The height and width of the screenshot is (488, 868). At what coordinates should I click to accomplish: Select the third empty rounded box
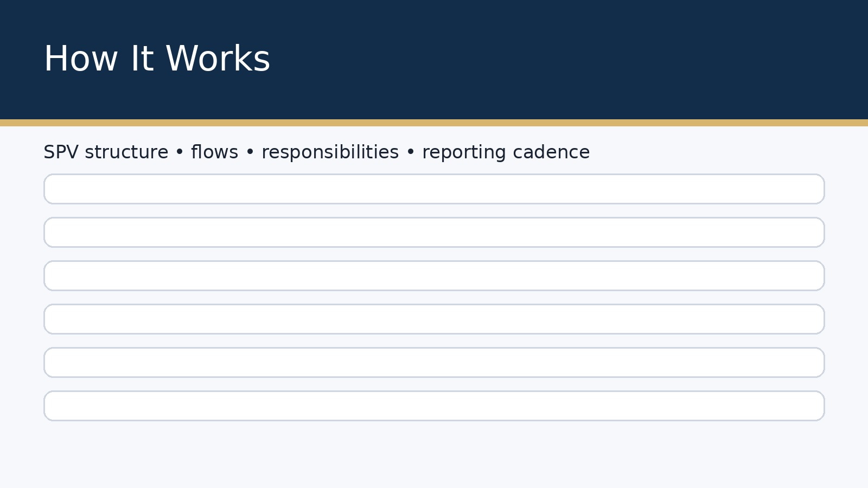point(434,276)
